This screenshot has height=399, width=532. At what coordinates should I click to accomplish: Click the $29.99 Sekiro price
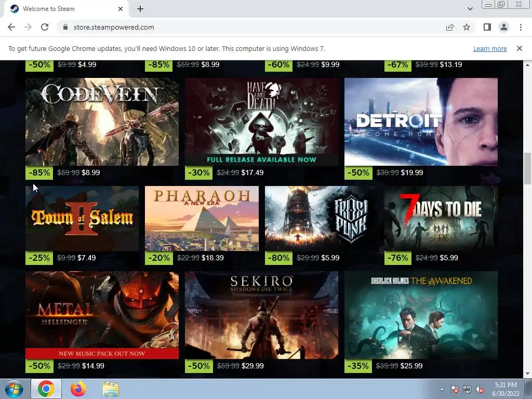click(252, 366)
